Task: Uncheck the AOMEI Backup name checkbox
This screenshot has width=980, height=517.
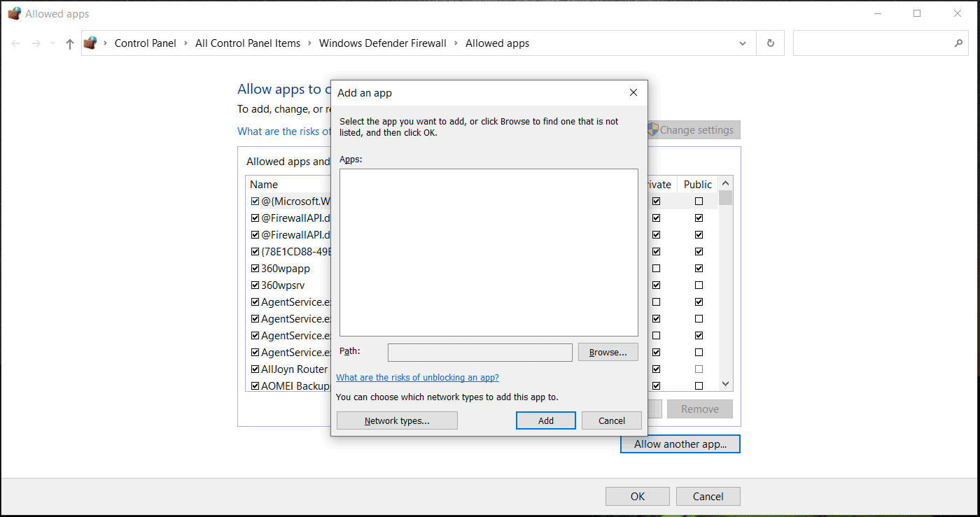Action: click(255, 386)
